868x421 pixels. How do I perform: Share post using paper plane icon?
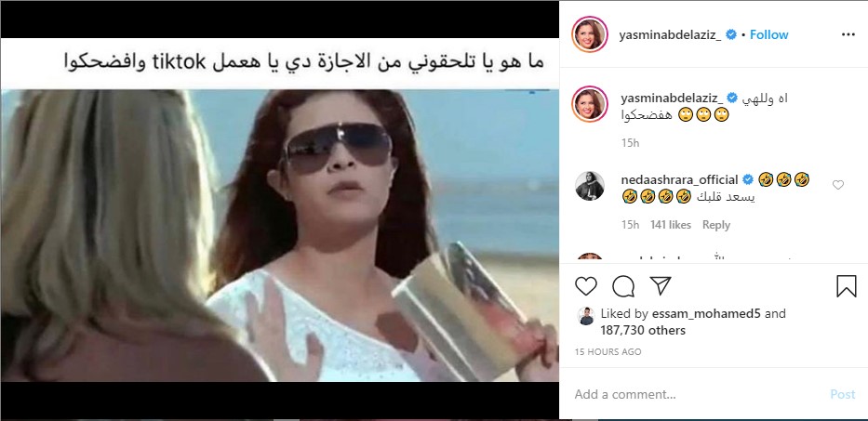pyautogui.click(x=661, y=285)
